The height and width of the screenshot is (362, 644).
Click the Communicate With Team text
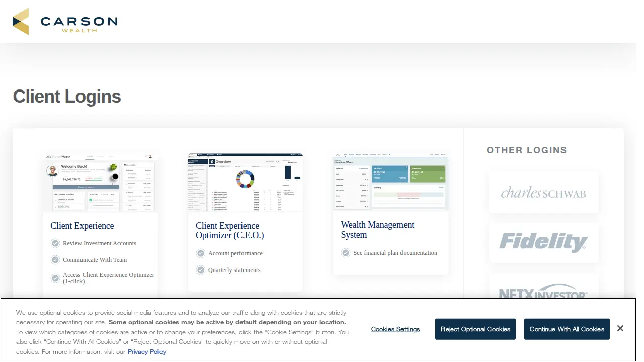[95, 260]
